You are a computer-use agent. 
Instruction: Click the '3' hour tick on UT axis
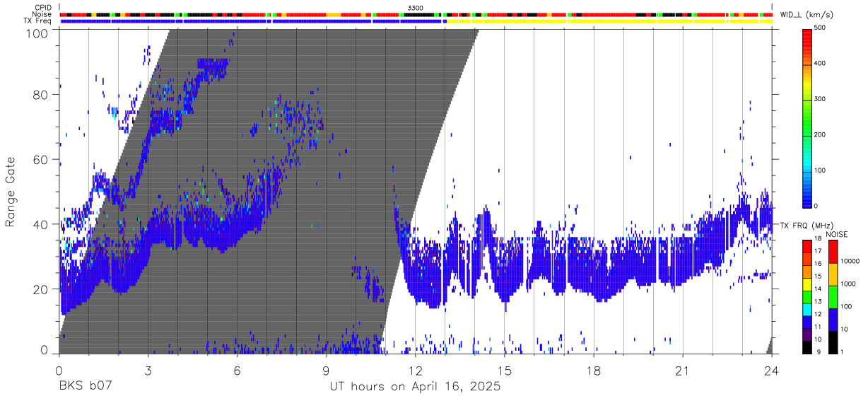[x=148, y=370]
